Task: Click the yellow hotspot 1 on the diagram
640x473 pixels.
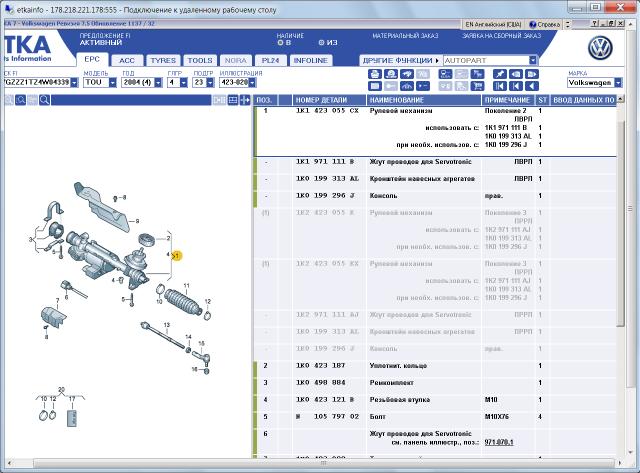Action: pos(177,255)
